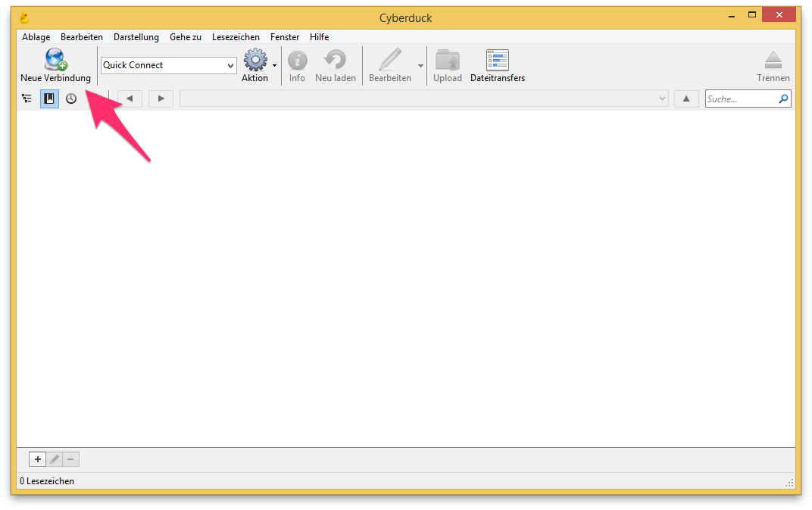This screenshot has height=510, width=812.
Task: Open the Dateitransfers window icon
Action: pos(497,60)
